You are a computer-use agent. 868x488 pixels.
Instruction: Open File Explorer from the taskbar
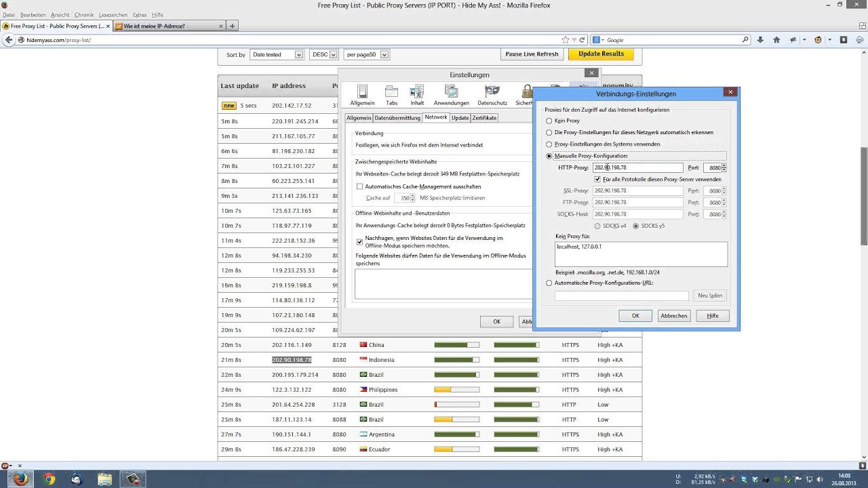[104, 479]
